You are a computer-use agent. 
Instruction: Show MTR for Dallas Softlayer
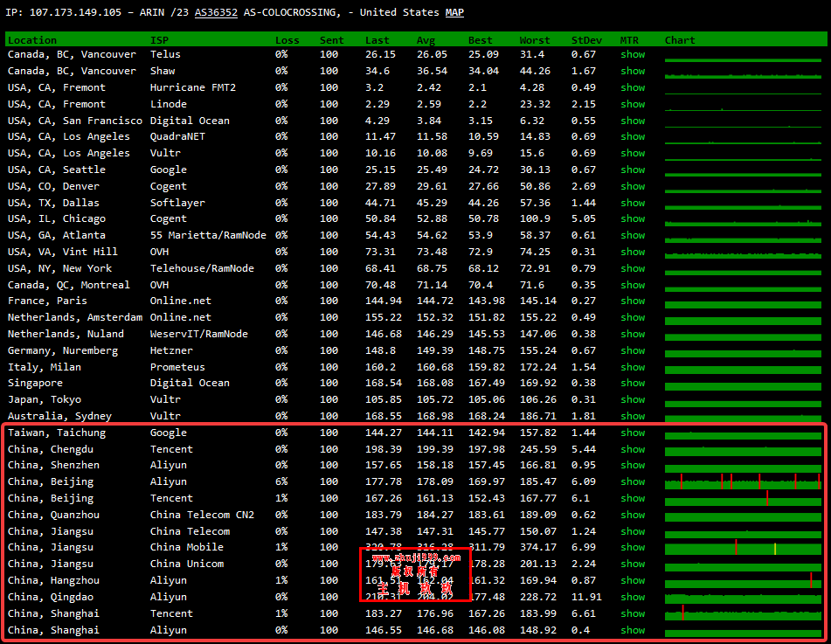click(x=633, y=203)
